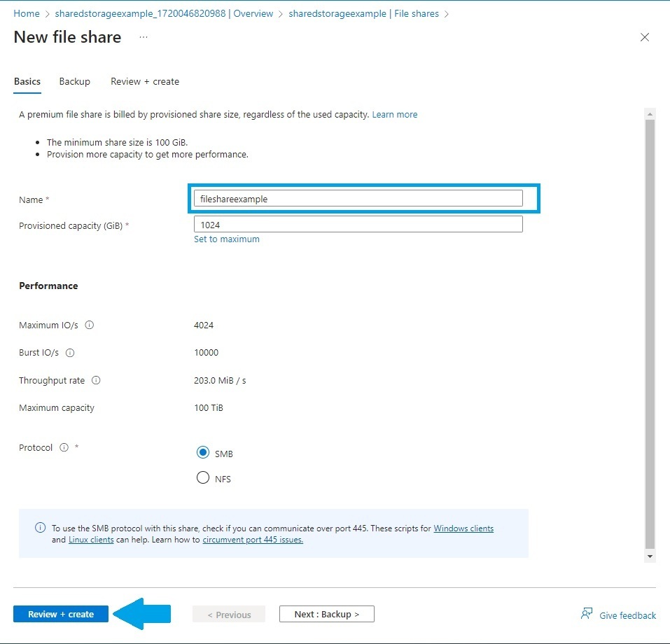Open the Windows clients script link
Viewport: 670px width, 644px height.
(463, 528)
